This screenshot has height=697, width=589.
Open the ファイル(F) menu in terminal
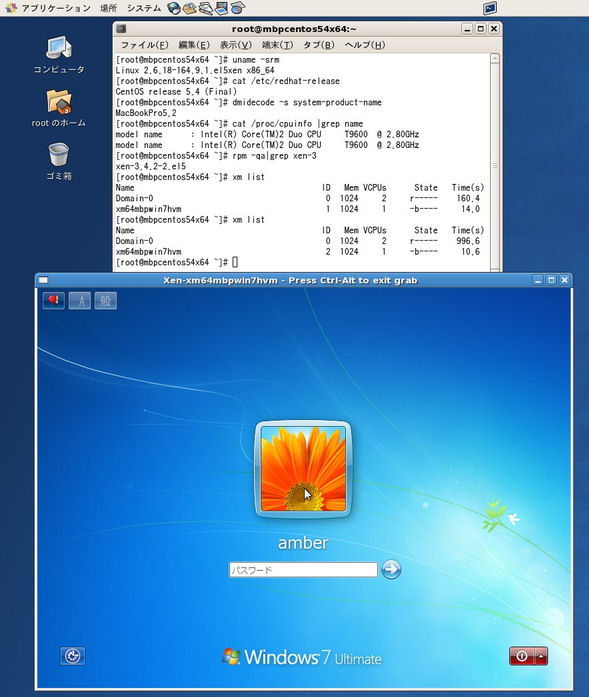coord(144,45)
